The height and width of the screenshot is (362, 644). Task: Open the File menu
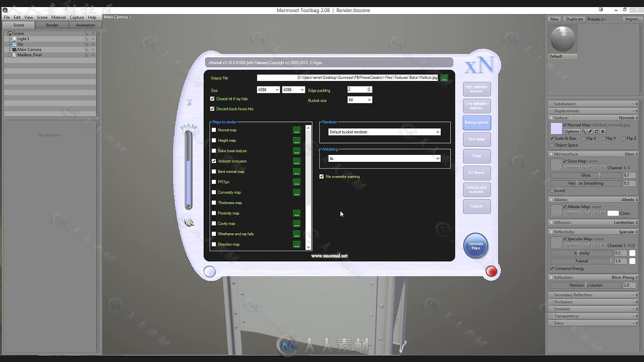pyautogui.click(x=7, y=17)
